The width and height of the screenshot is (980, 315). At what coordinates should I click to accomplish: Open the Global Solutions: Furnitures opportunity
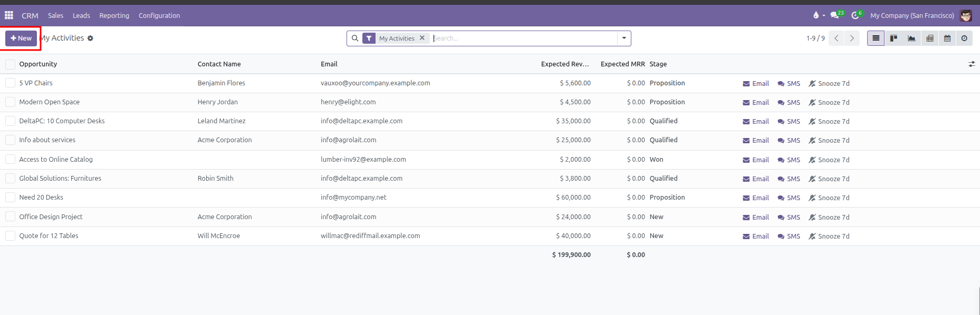coord(60,179)
